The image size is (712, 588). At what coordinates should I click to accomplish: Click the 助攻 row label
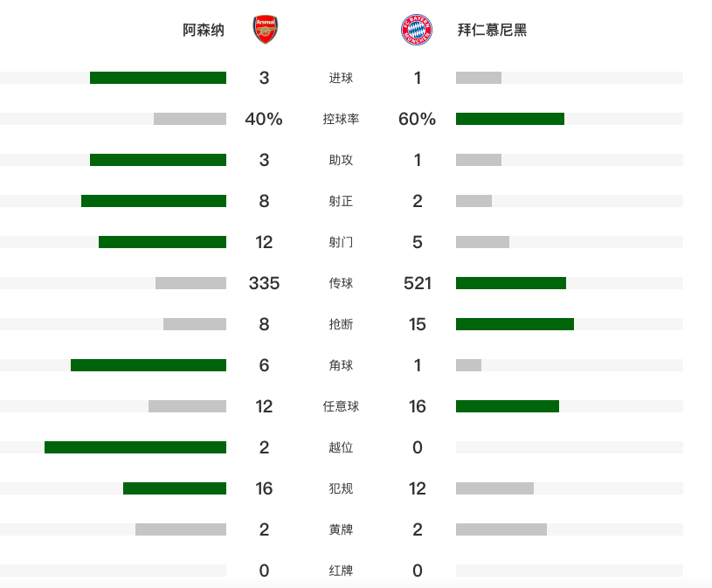341,160
